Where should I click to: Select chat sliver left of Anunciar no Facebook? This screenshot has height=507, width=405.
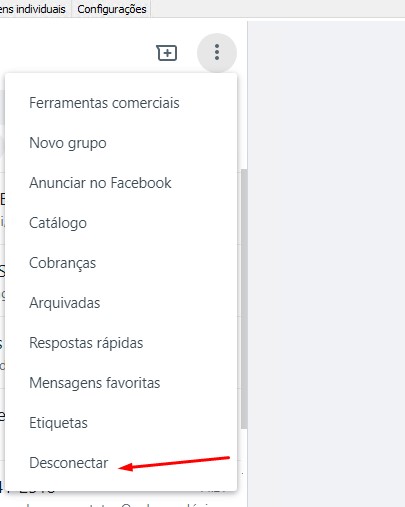coord(2,208)
